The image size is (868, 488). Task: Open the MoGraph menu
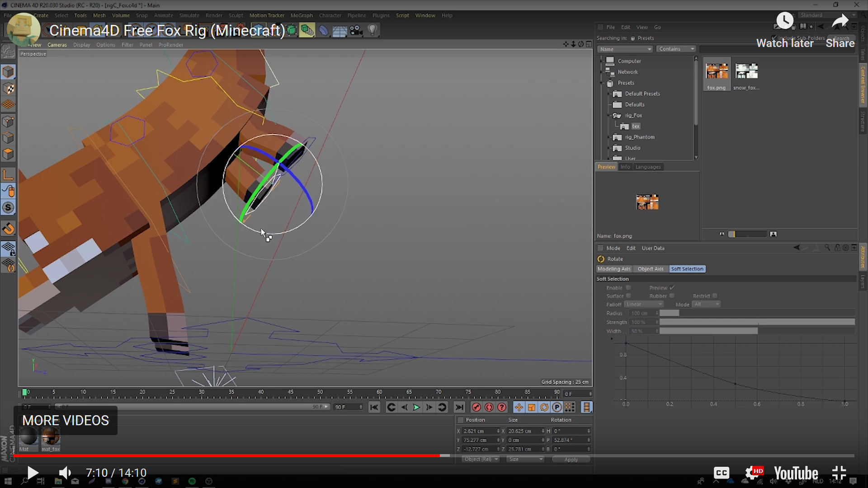point(302,15)
